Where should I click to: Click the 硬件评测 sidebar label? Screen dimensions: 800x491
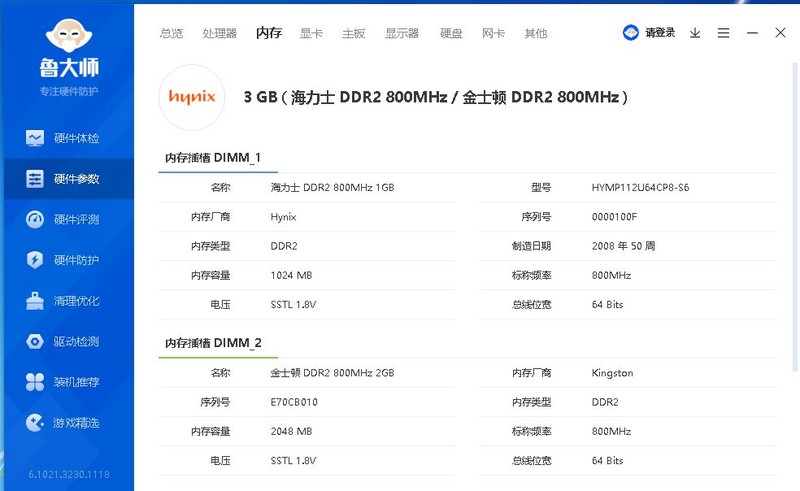(x=77, y=219)
